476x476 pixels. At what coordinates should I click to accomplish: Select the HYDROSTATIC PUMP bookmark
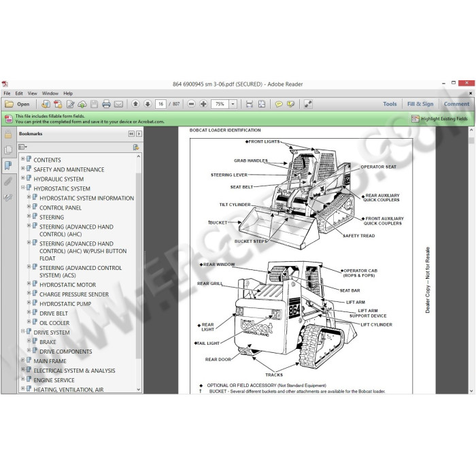[x=65, y=304]
